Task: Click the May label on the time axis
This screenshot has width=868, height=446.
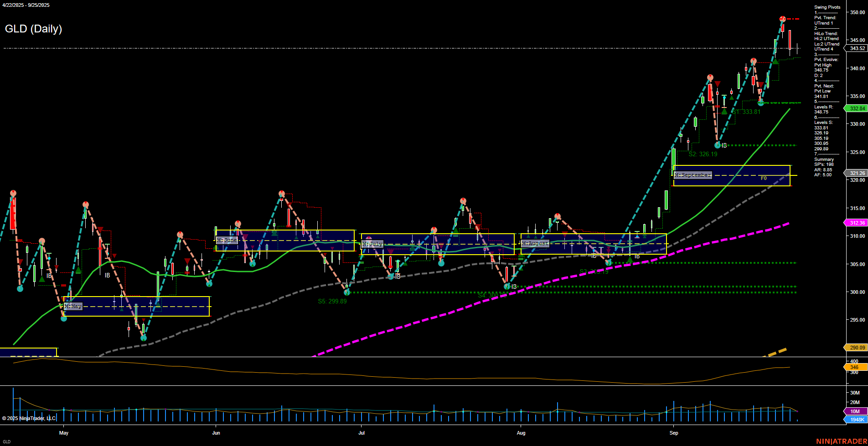Action: (x=64, y=433)
